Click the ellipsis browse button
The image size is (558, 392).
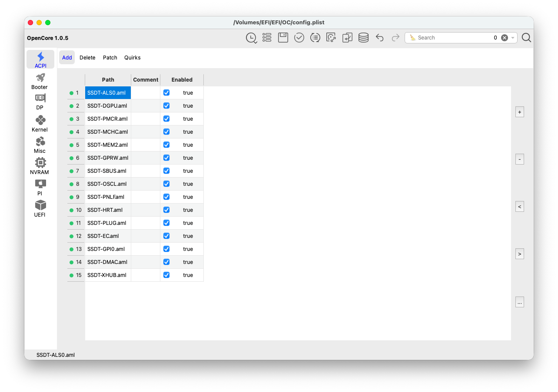click(519, 302)
